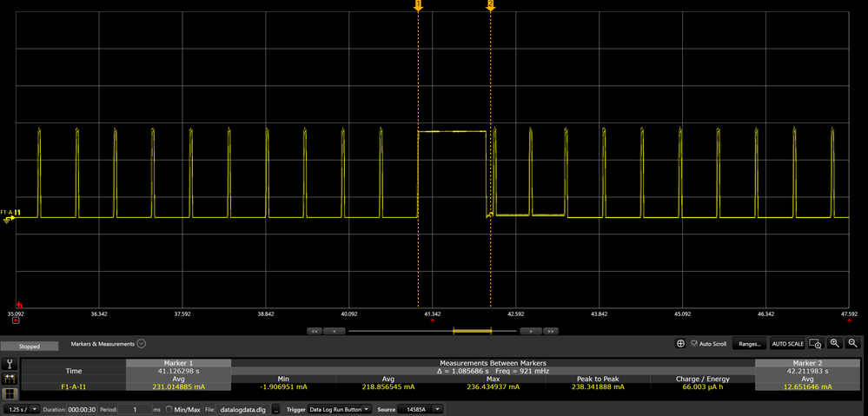
Task: Click Marker 1 average 231.014885 mA
Action: point(178,386)
